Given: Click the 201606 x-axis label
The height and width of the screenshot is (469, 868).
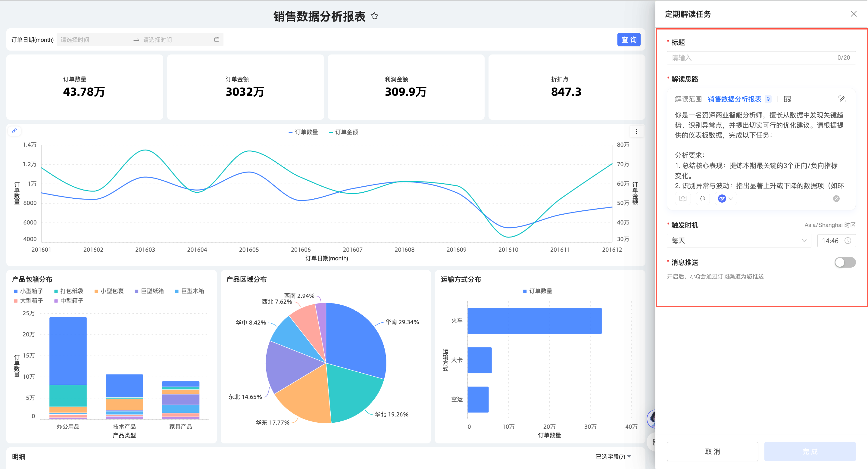Looking at the screenshot, I should pos(301,250).
